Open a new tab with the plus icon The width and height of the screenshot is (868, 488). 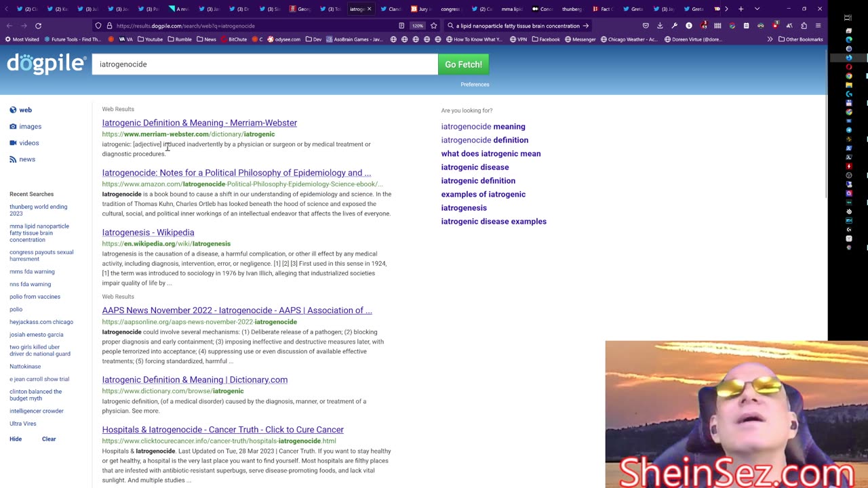click(741, 9)
